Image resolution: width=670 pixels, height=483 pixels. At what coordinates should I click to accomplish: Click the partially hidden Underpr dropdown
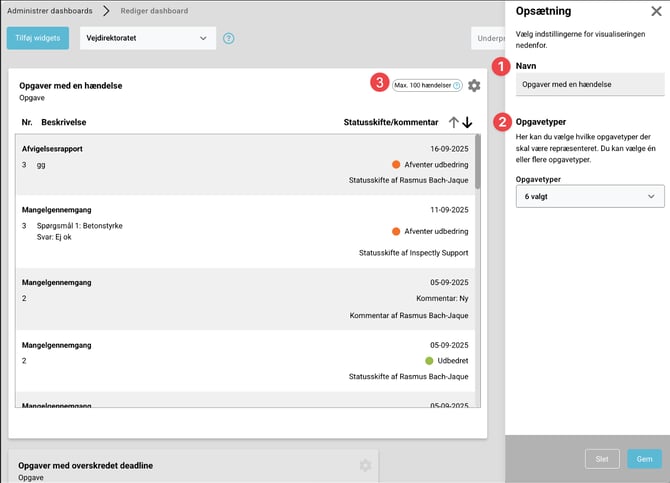[x=487, y=38]
